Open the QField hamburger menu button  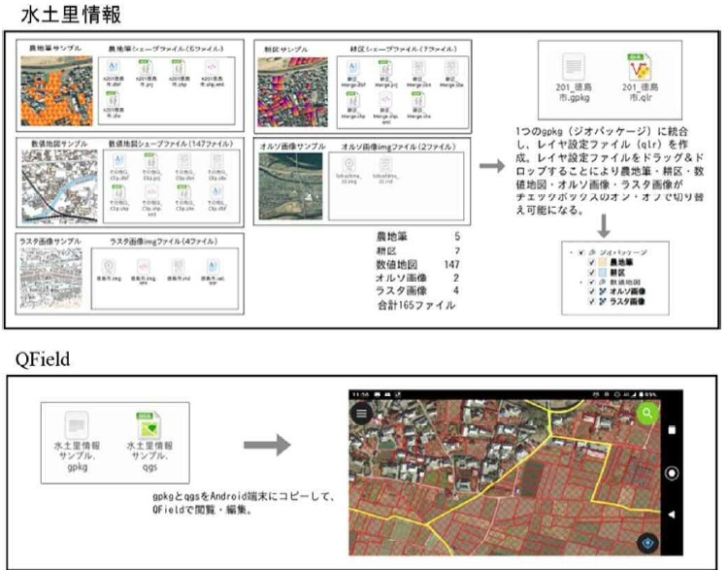click(x=361, y=413)
